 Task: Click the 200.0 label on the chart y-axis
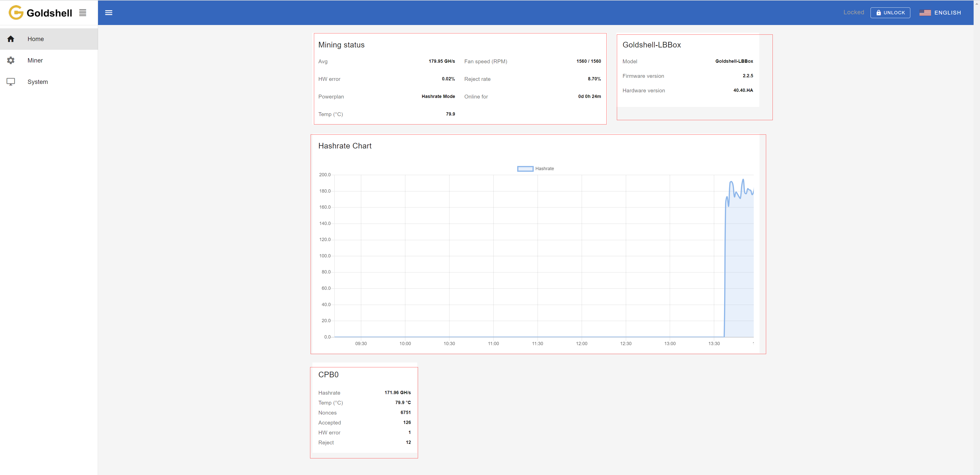click(x=325, y=175)
